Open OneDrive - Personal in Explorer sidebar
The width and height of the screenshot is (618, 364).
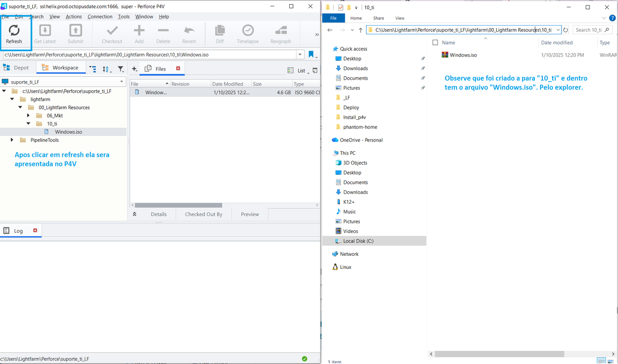point(357,140)
